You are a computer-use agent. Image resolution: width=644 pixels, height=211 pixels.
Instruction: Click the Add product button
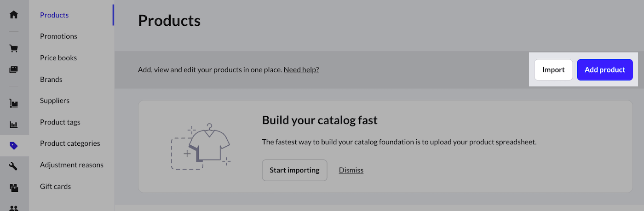tap(605, 70)
